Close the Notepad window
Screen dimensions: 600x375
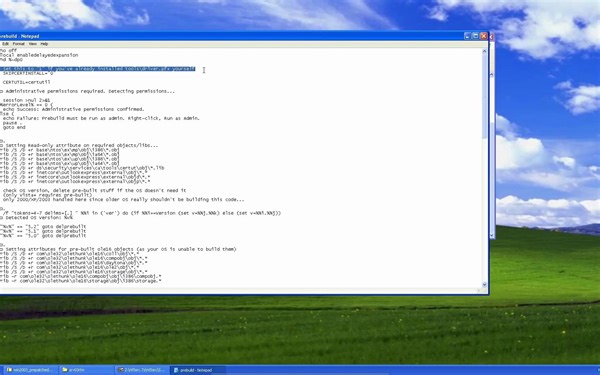[x=484, y=36]
